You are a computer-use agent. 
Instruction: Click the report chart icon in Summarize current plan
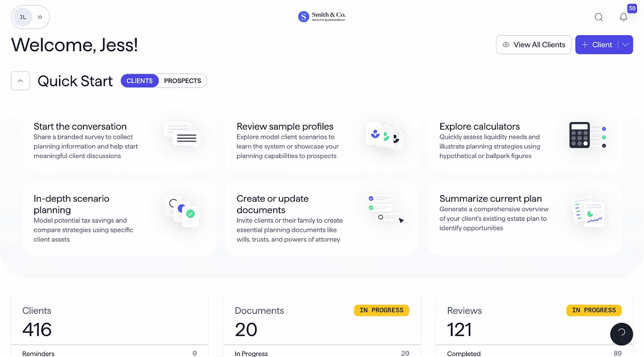588,212
